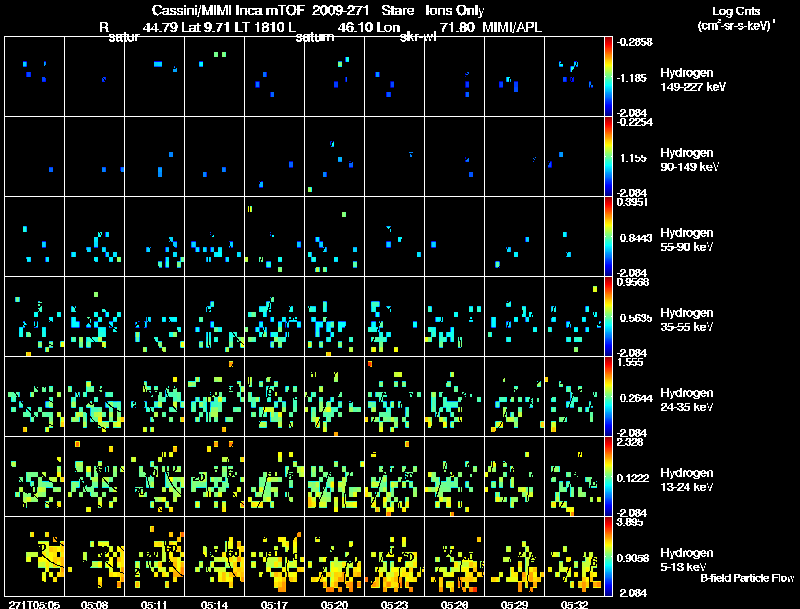Click the 90-149 keV Hydrogen color bar
The image size is (800, 609).
609,156
